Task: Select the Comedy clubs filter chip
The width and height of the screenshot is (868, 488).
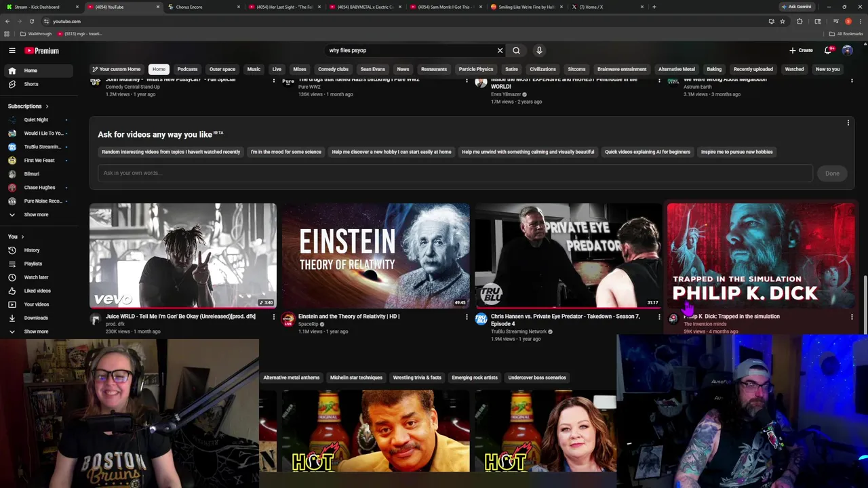Action: pos(333,69)
